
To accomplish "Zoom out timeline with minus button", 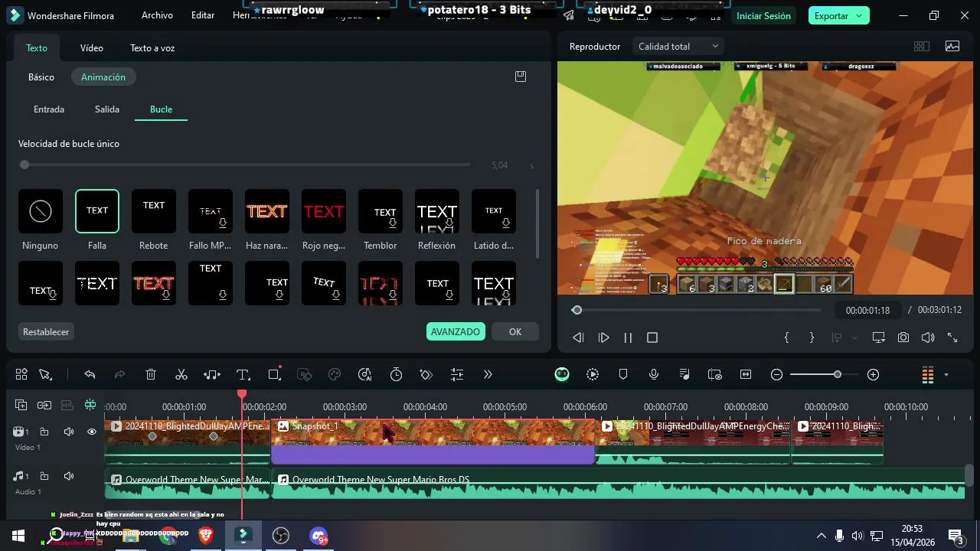I will pos(776,374).
